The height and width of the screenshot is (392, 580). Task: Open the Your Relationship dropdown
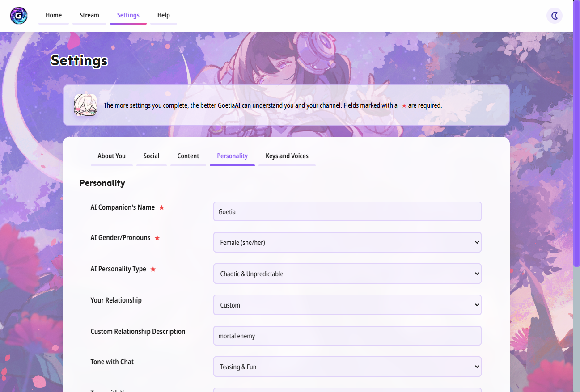347,304
